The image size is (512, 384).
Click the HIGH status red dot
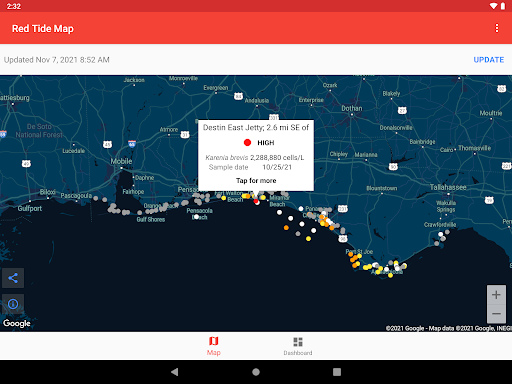coord(247,143)
